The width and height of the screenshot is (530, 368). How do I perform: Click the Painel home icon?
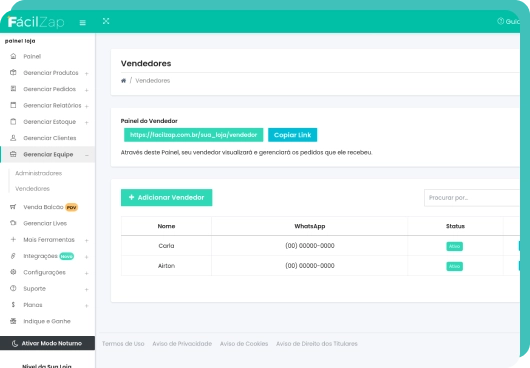tap(13, 56)
